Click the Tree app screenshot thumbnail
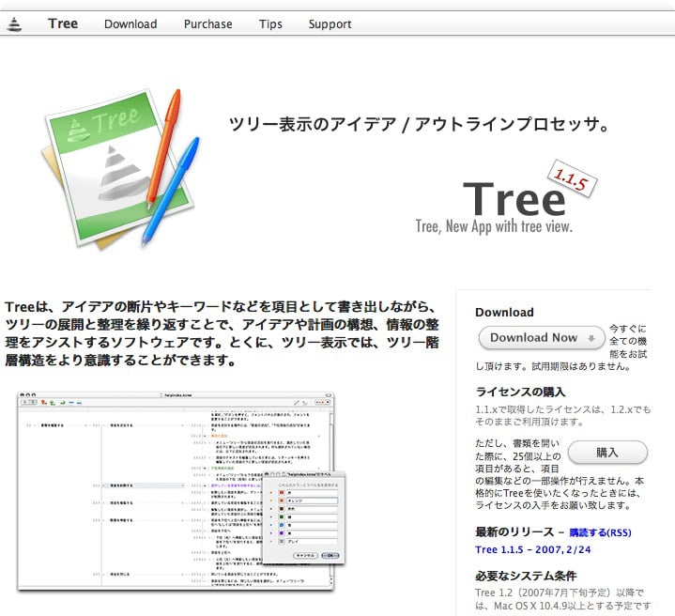675x616 pixels. point(181,492)
